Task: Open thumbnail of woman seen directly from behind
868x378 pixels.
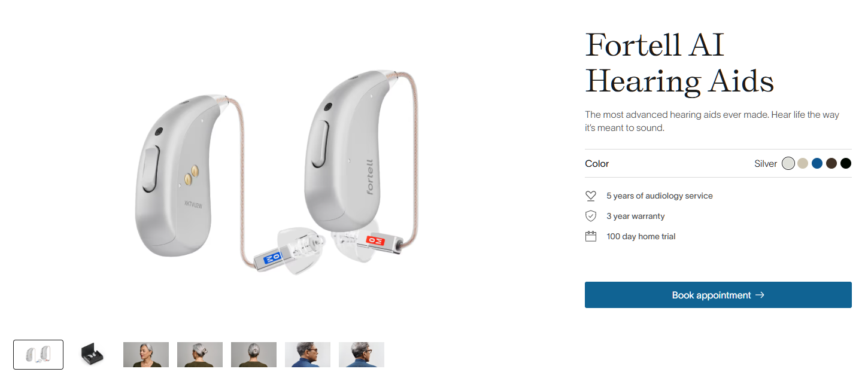Action: pyautogui.click(x=254, y=355)
